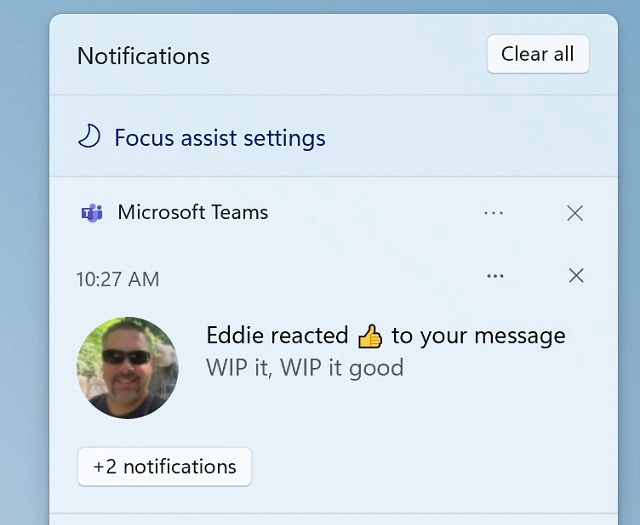The height and width of the screenshot is (525, 640).
Task: Click the Focus assist moon icon
Action: pos(89,136)
